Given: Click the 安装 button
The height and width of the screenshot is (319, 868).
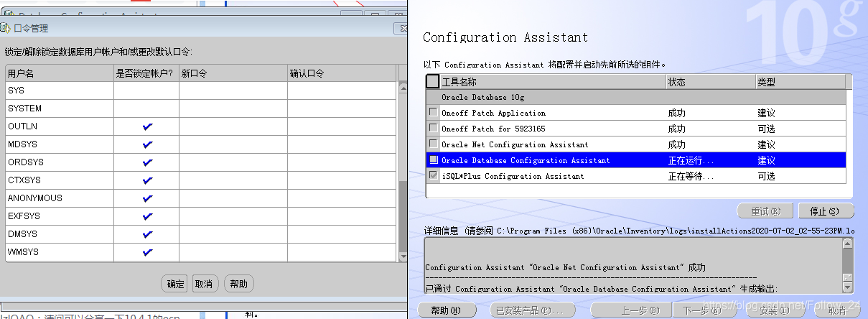Looking at the screenshot, I should click(x=773, y=310).
